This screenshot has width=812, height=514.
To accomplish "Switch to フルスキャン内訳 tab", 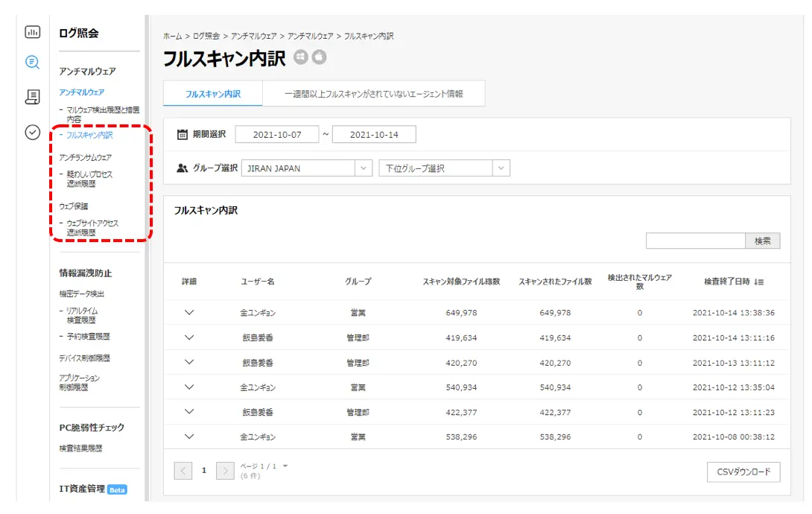I will (212, 94).
